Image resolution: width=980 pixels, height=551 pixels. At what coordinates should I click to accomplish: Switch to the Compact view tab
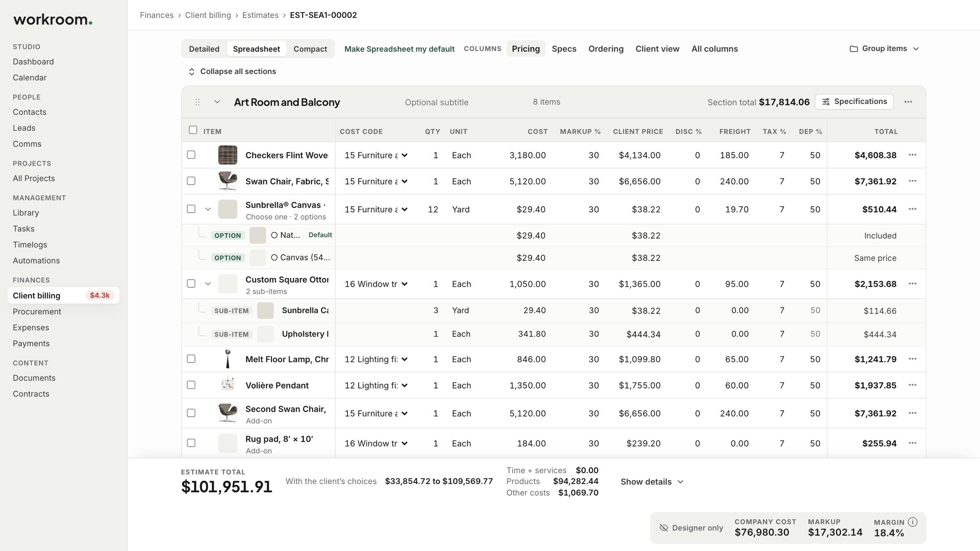(x=310, y=49)
